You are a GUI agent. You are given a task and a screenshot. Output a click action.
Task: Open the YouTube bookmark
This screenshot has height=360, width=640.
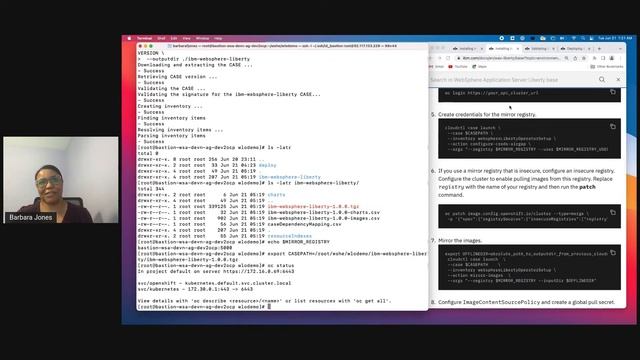point(458,67)
